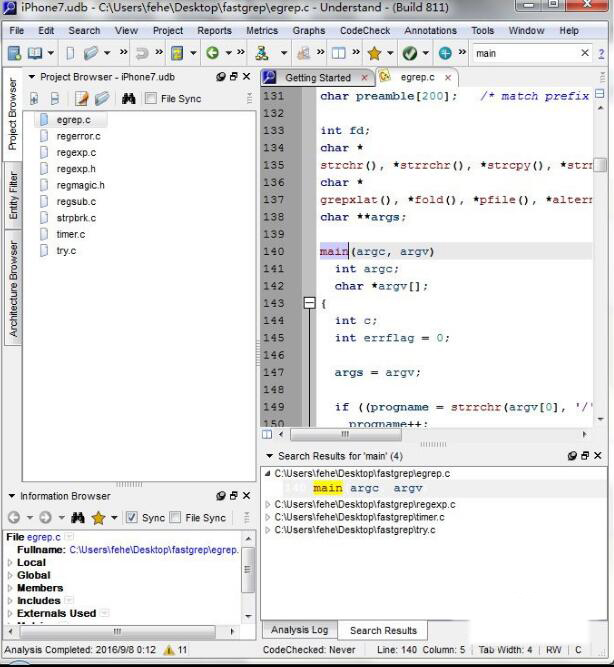Click the binoculars icon in Information Browser
Screen dimensions: 614x667
77,518
